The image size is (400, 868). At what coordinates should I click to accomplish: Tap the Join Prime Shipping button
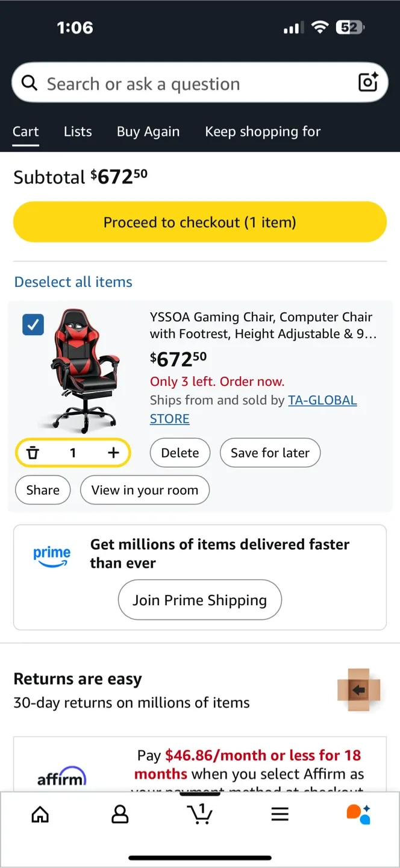click(199, 600)
